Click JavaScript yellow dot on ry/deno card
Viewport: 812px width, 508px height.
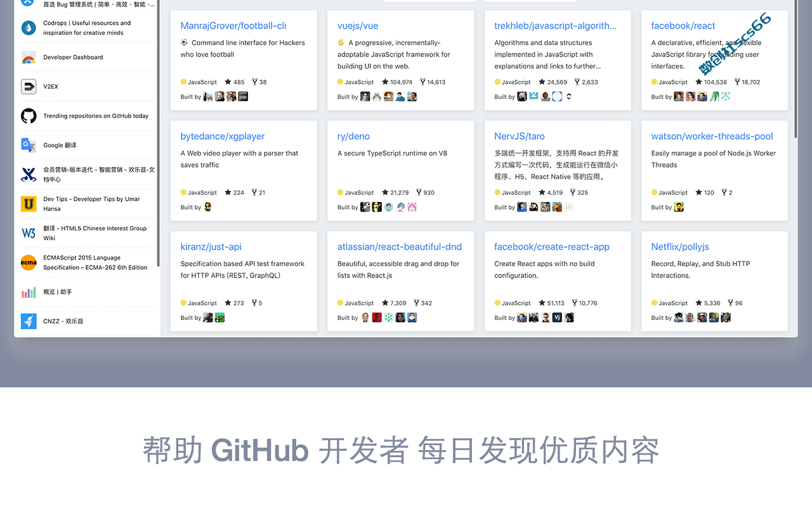[x=340, y=192]
